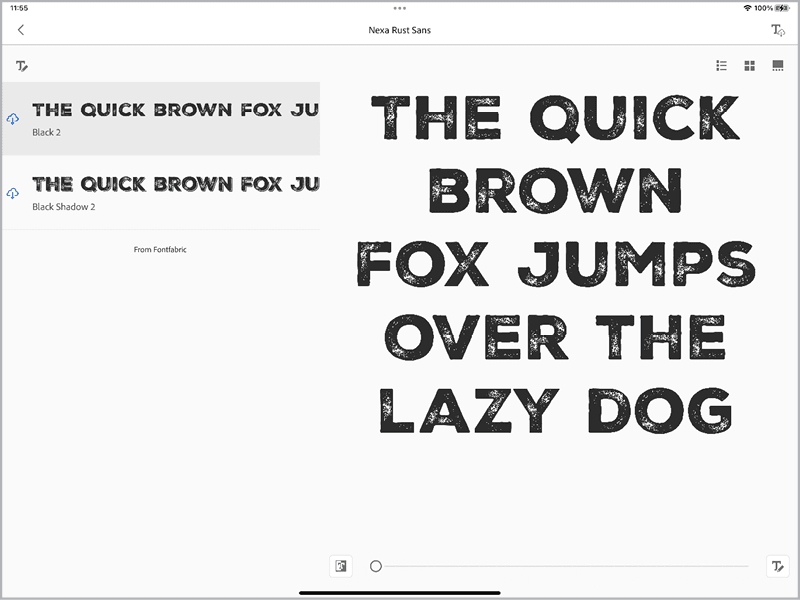Tap the Wi-Fi status icon
This screenshot has height=600, width=800.
(x=747, y=8)
